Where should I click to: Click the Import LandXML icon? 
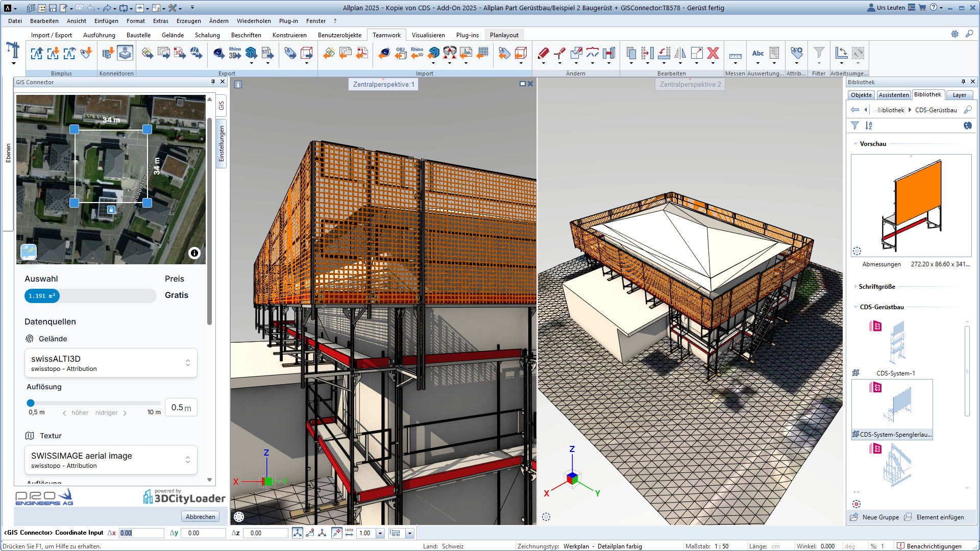coord(466,53)
